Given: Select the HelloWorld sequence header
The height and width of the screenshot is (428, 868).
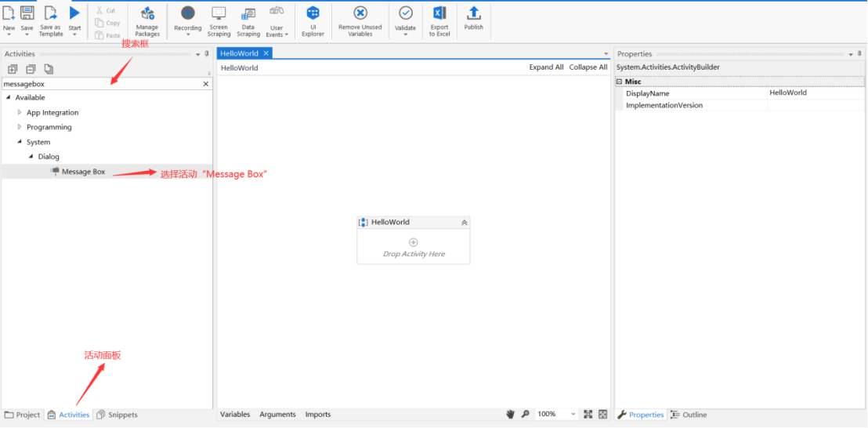Looking at the screenshot, I should [414, 222].
